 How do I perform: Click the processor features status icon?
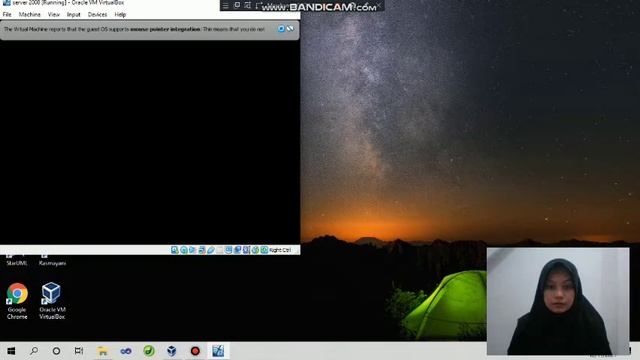(246, 250)
